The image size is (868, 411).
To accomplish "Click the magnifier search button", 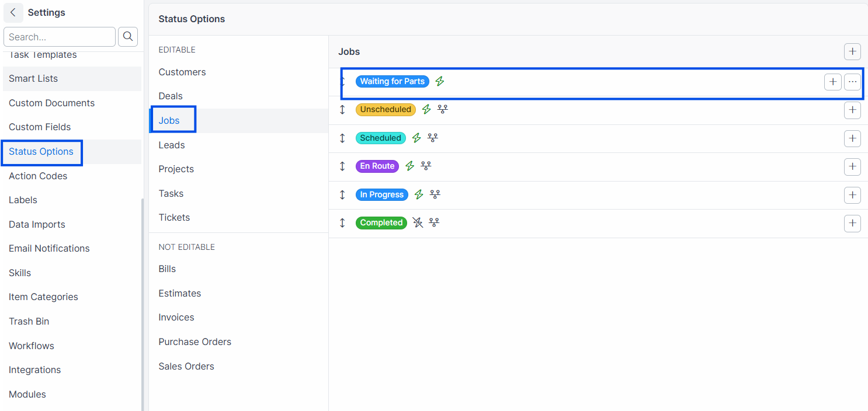I will click(128, 37).
